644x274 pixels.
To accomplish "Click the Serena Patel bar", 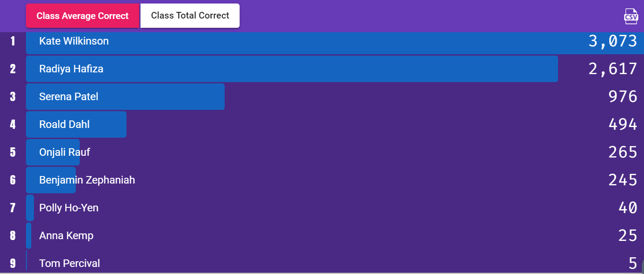I will pyautogui.click(x=125, y=97).
